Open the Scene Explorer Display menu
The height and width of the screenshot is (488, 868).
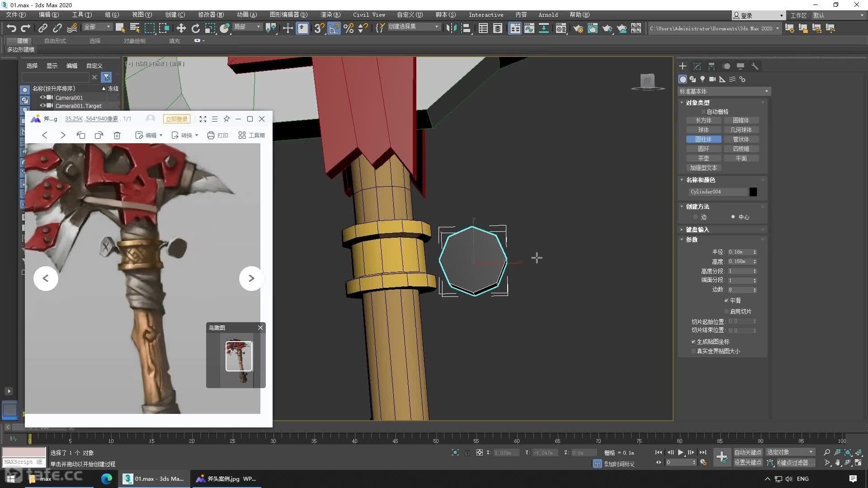[52, 66]
